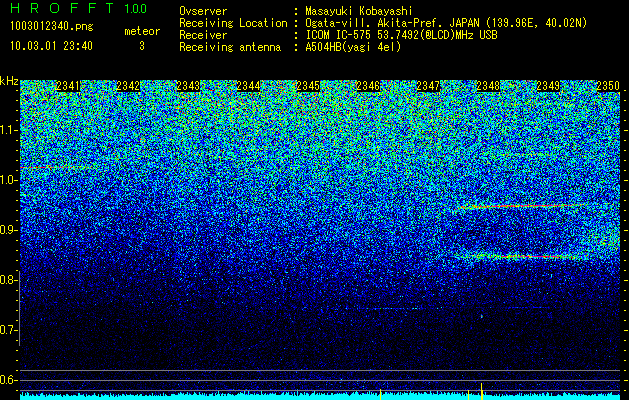Click the 2341 time marker
629x400 pixels.
pos(68,86)
